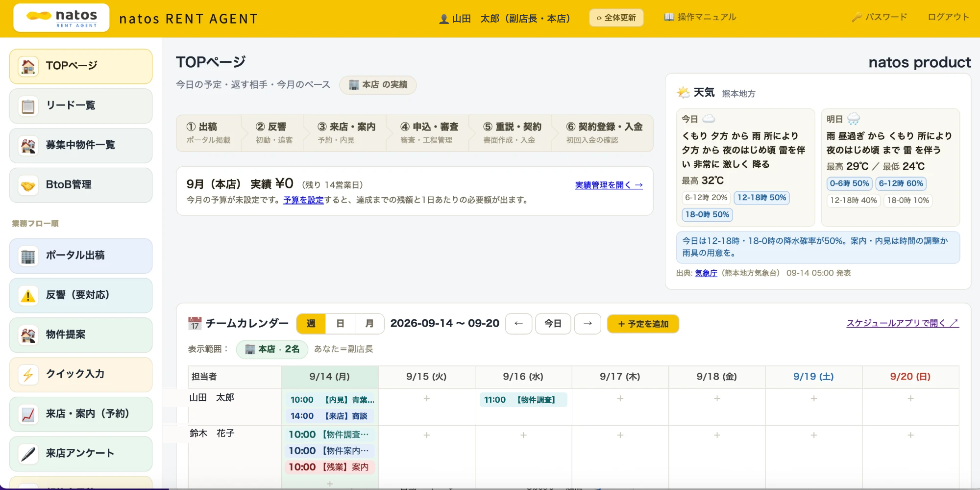Viewport: 980px width, 490px height.
Task: Open the 本店 の実績 store selector chip
Action: tap(378, 85)
